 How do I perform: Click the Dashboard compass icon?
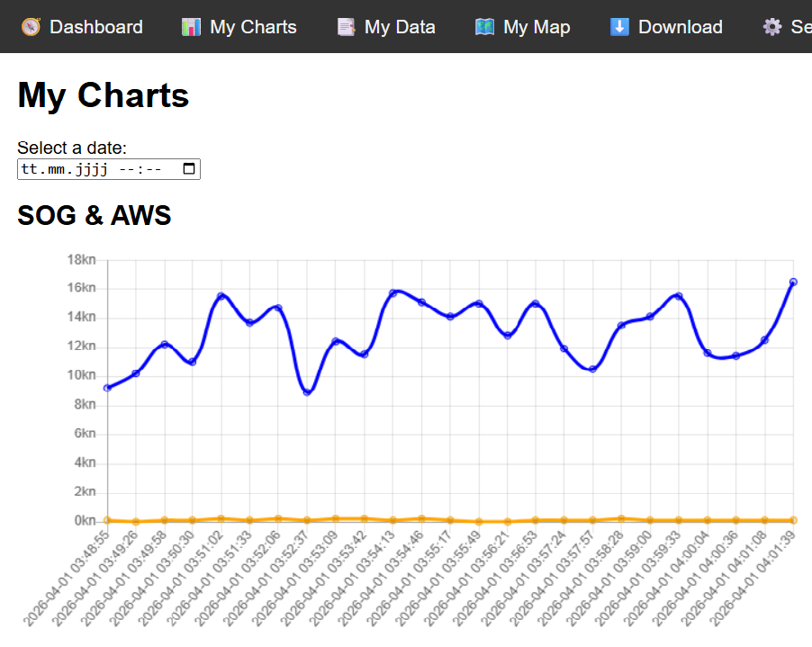tap(32, 27)
